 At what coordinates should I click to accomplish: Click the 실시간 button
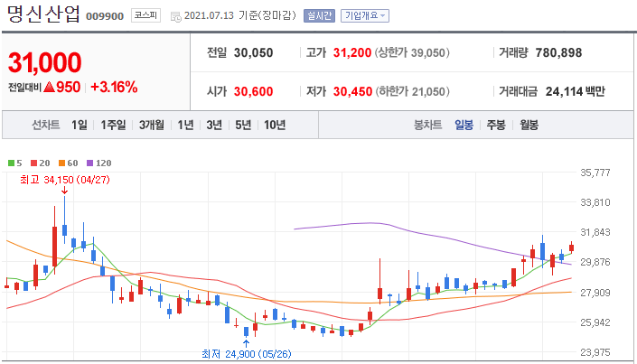(x=319, y=16)
